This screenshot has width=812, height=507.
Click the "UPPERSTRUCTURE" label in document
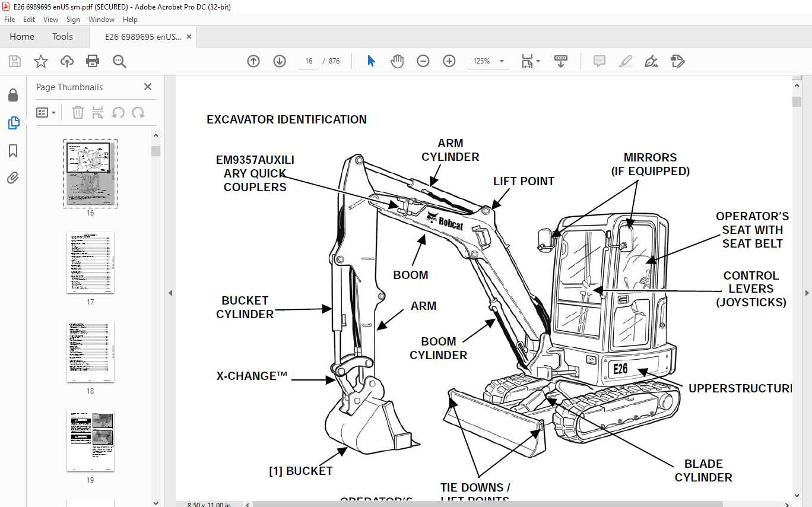[741, 388]
